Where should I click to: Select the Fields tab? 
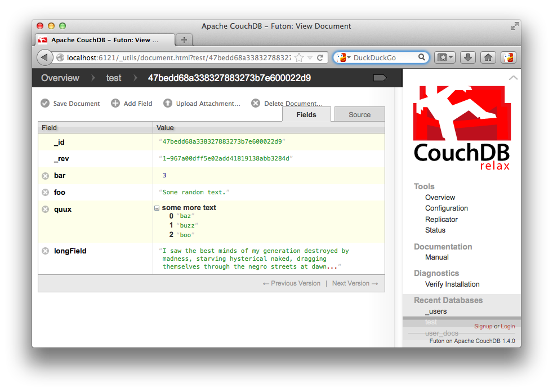[306, 114]
